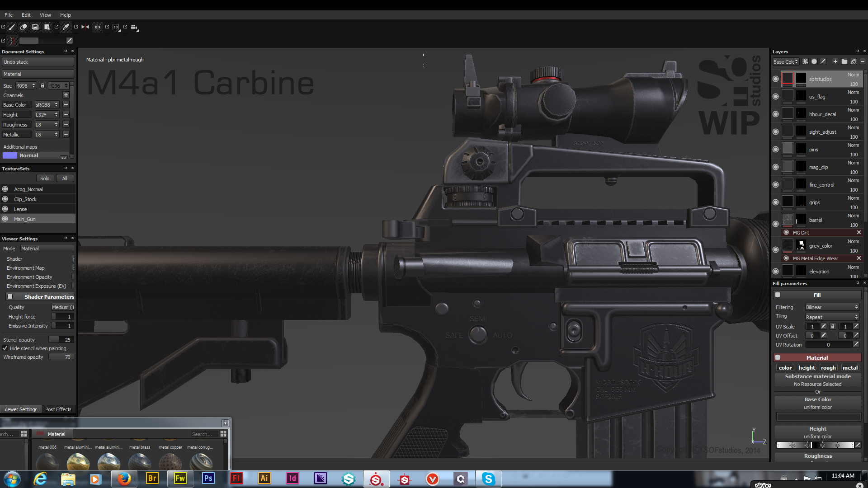This screenshot has height=488, width=868.
Task: Hide the us_flag layer
Action: pyautogui.click(x=776, y=96)
